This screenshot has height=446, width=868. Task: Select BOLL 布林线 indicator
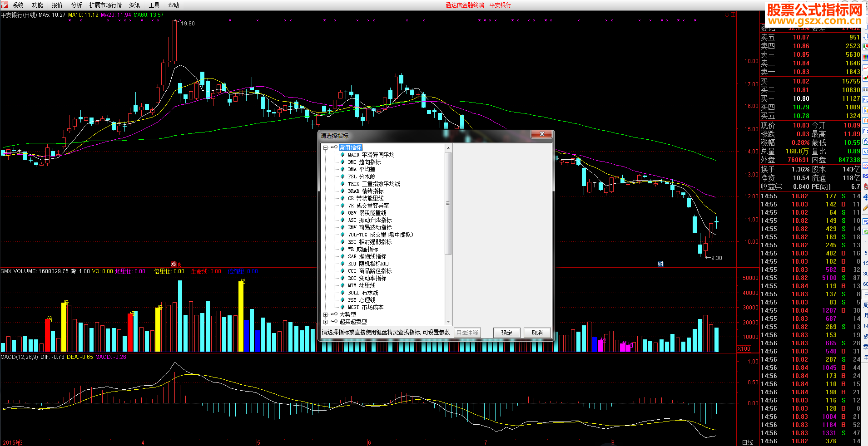pos(363,293)
